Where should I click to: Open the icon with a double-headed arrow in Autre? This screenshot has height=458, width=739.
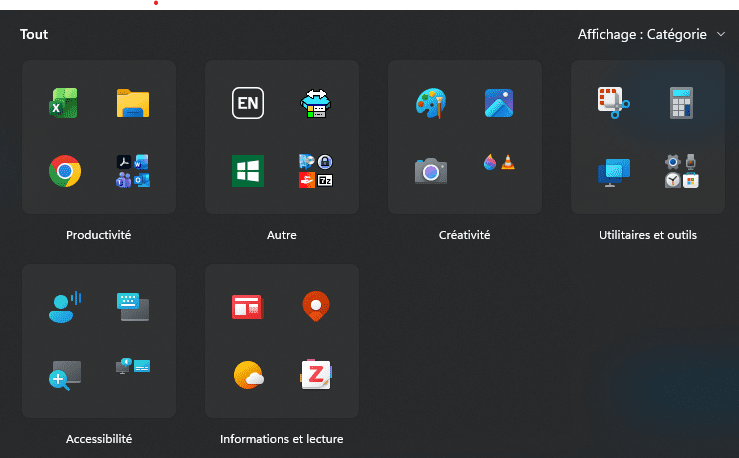(316, 103)
